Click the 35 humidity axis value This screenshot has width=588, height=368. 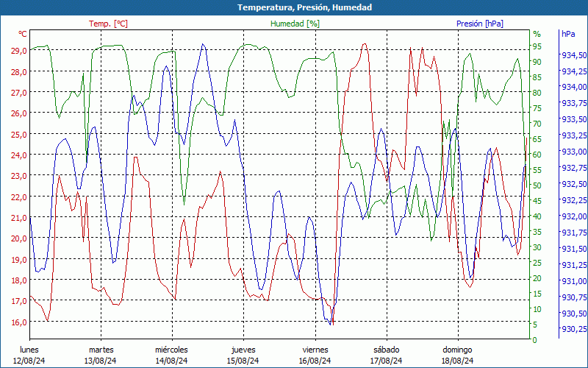(x=537, y=232)
